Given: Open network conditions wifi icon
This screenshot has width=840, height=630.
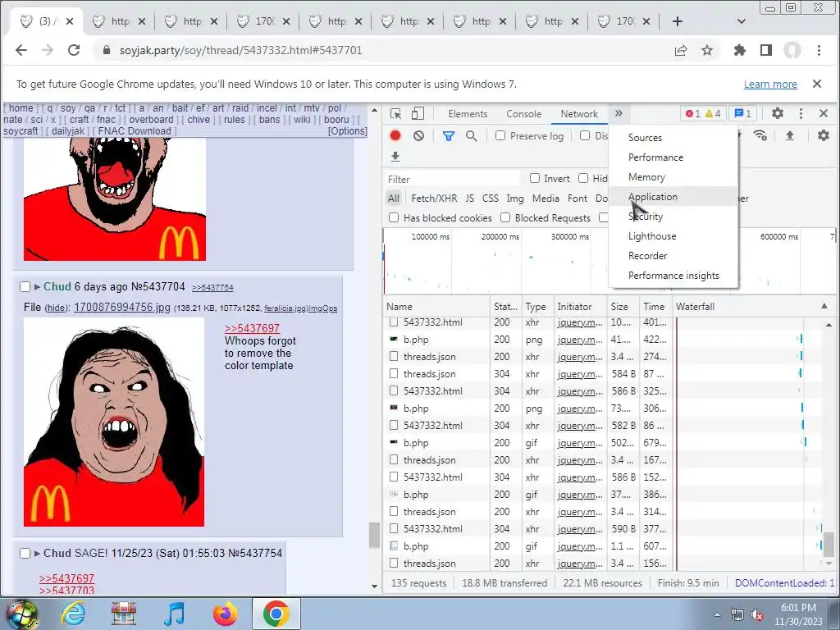Looking at the screenshot, I should pos(760,135).
